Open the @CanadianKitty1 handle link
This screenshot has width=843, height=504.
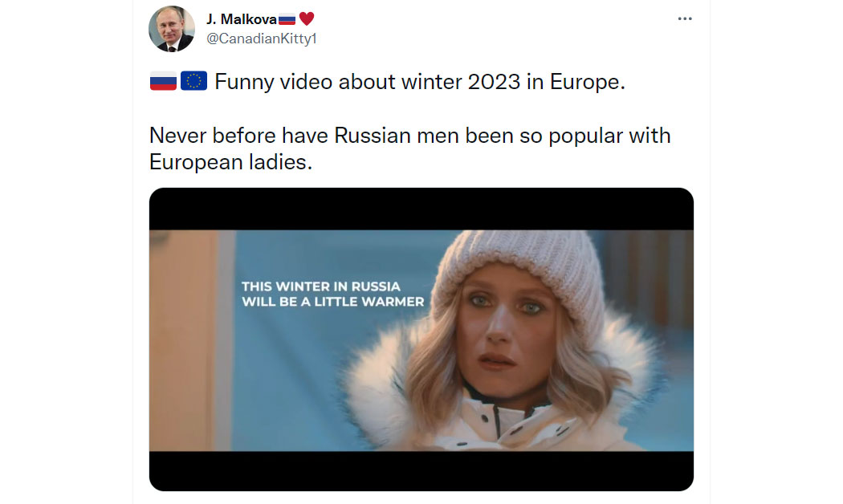coord(262,39)
